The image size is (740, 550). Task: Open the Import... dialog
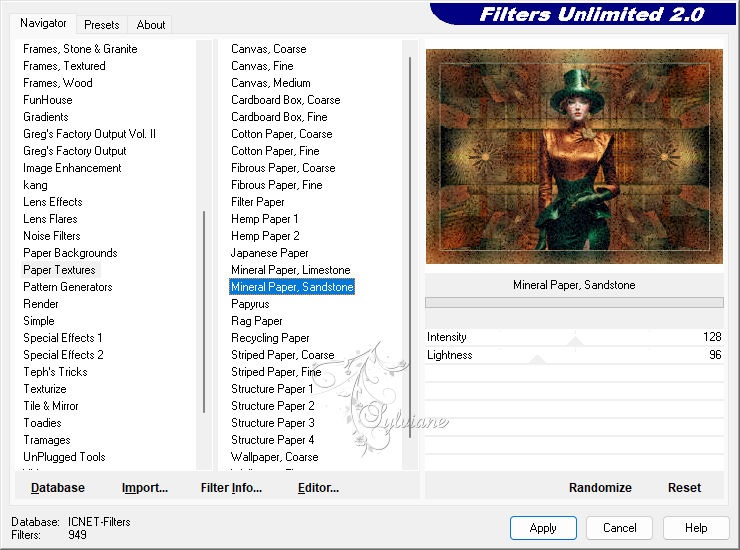[x=145, y=488]
